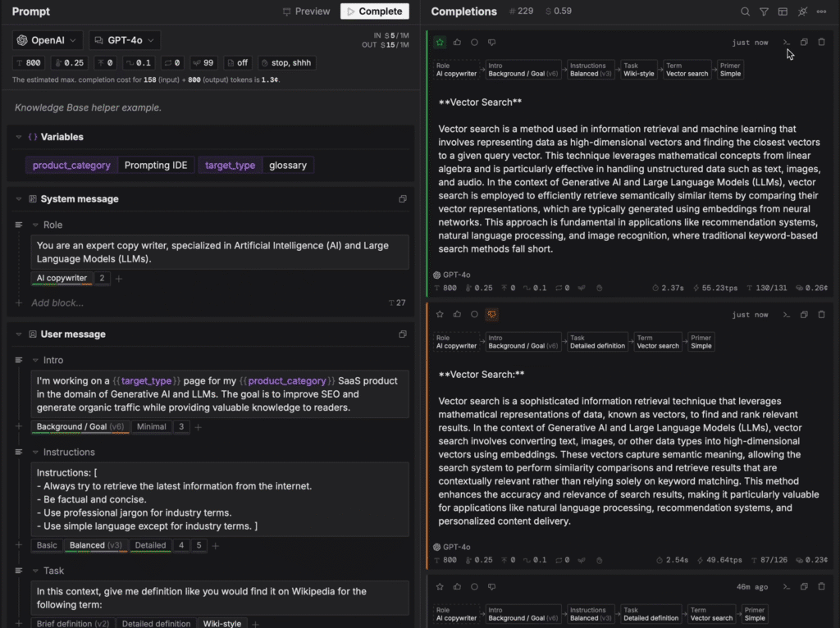Viewport: 840px width, 628px height.
Task: Load first completion into prompt
Action: click(787, 43)
